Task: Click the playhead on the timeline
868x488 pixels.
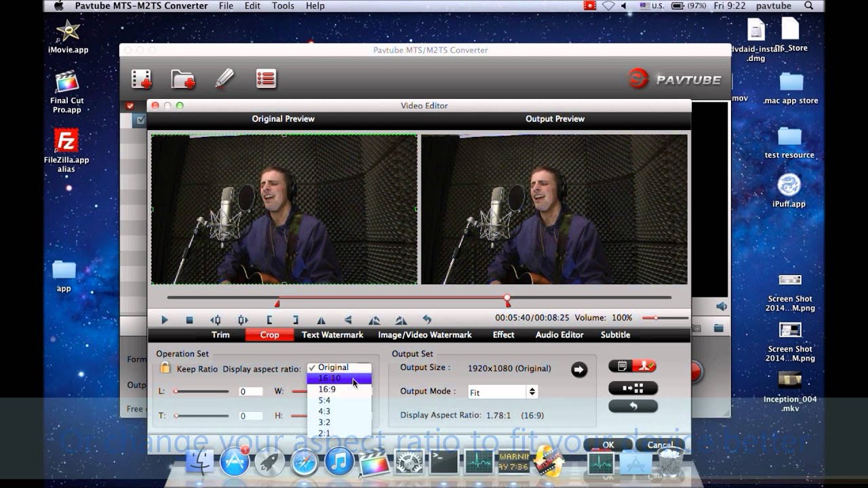Action: click(507, 299)
